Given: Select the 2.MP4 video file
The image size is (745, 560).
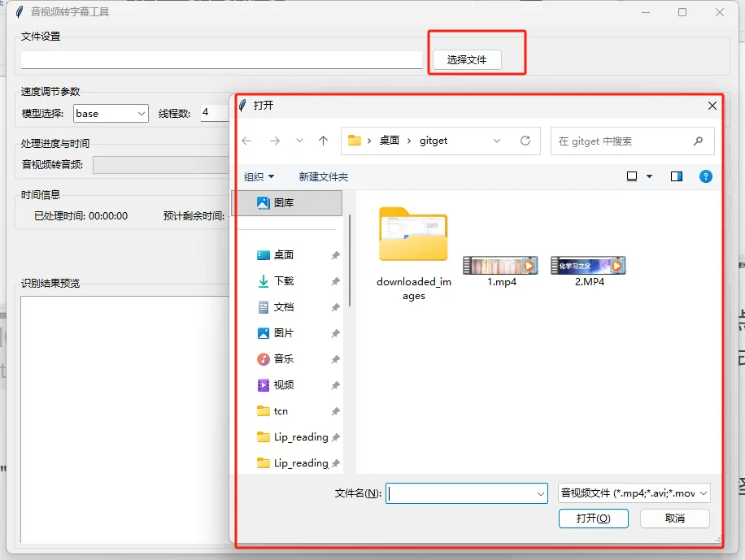Looking at the screenshot, I should [589, 271].
